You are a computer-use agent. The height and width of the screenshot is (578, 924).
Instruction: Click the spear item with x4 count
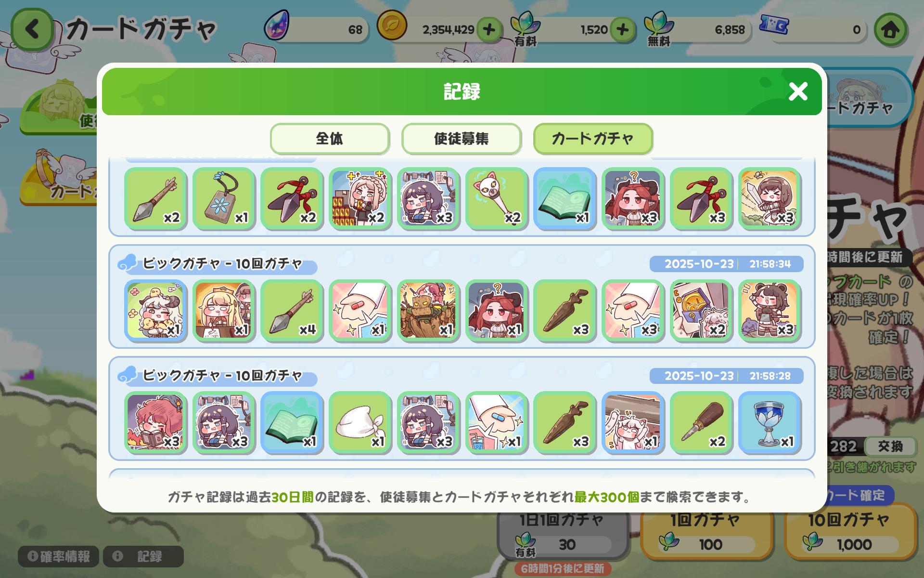[292, 311]
